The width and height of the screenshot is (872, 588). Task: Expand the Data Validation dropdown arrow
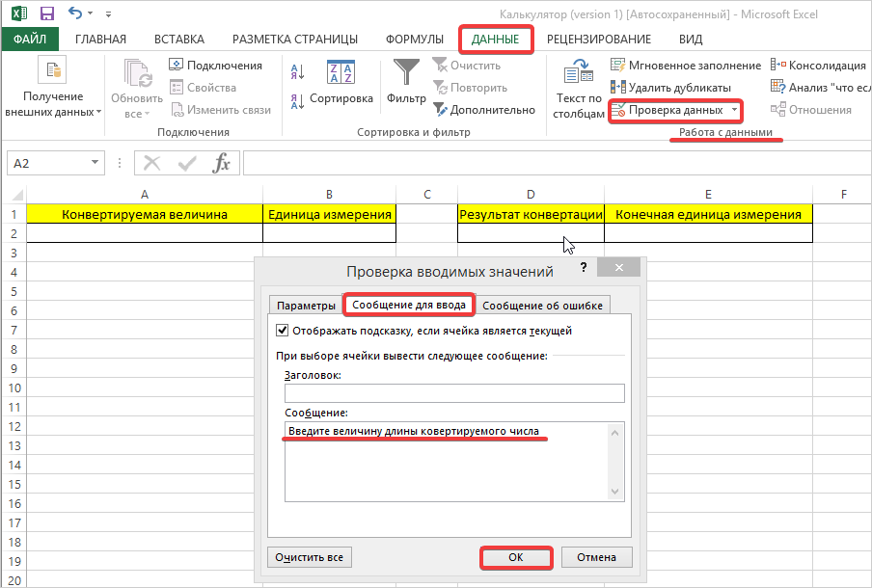tap(734, 110)
